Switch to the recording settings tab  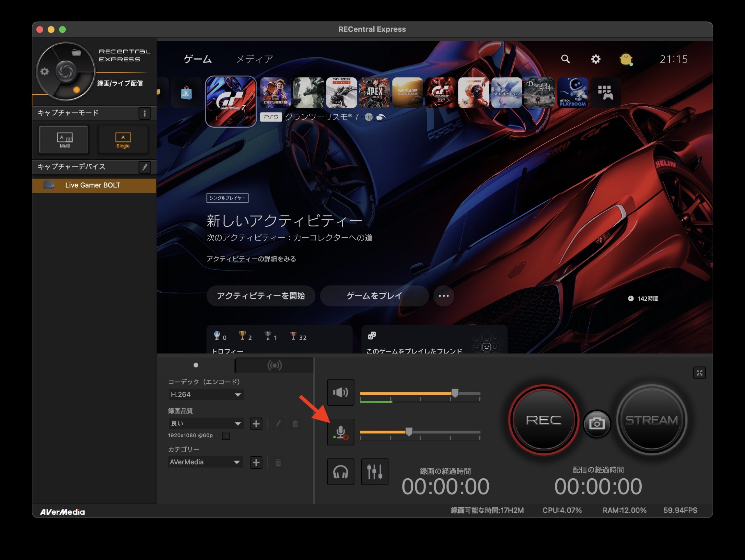tap(196, 365)
